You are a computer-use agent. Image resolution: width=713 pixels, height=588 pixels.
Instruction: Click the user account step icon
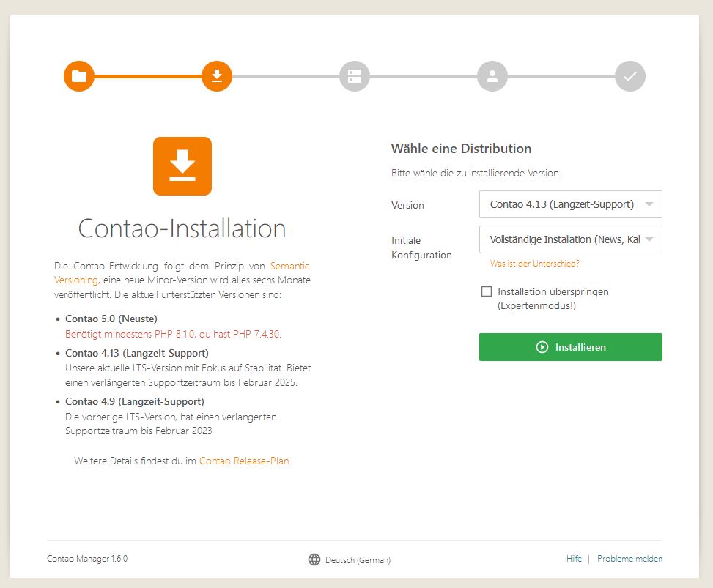pos(492,76)
